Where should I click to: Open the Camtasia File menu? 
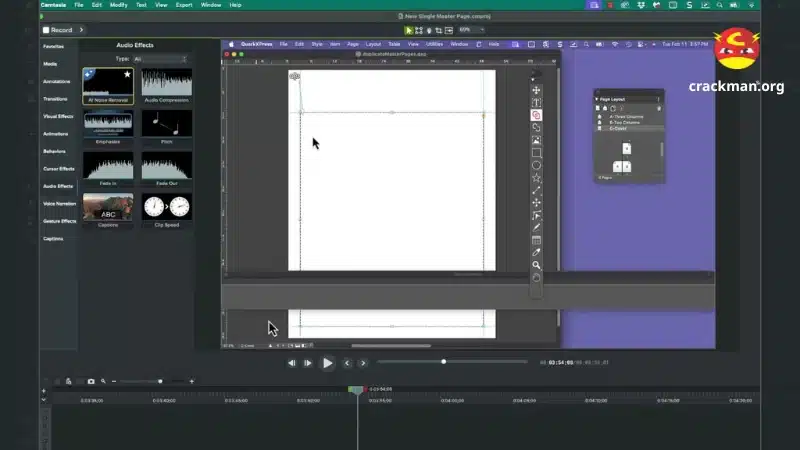[x=79, y=5]
